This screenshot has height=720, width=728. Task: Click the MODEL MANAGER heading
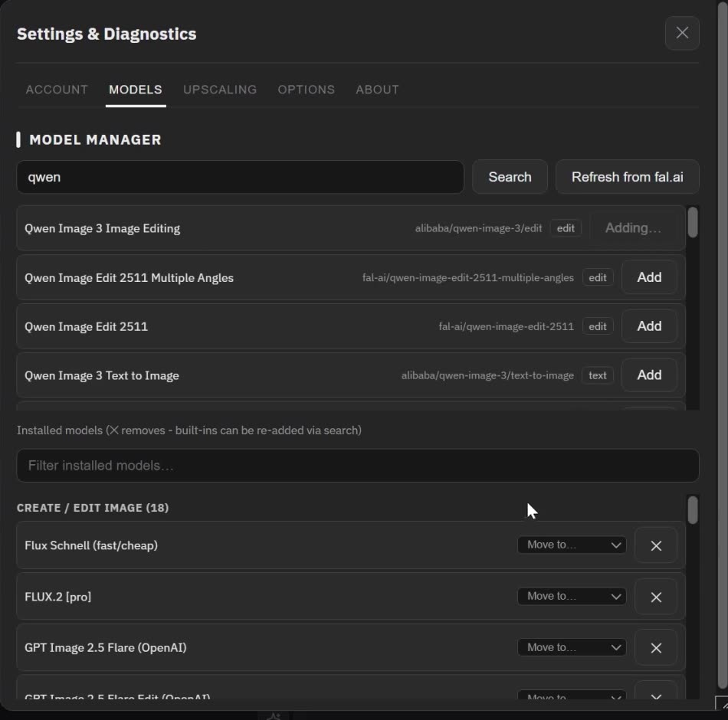[x=95, y=139]
